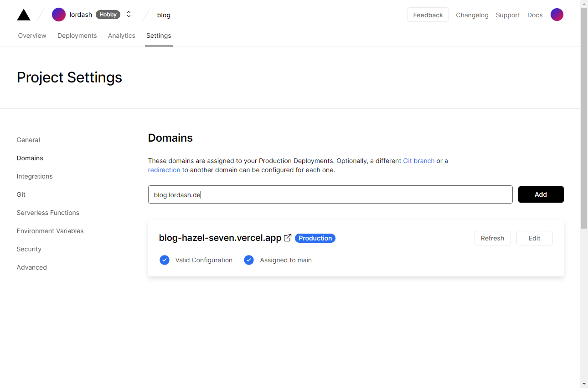
Task: Click the Hobby plan badge
Action: [108, 15]
